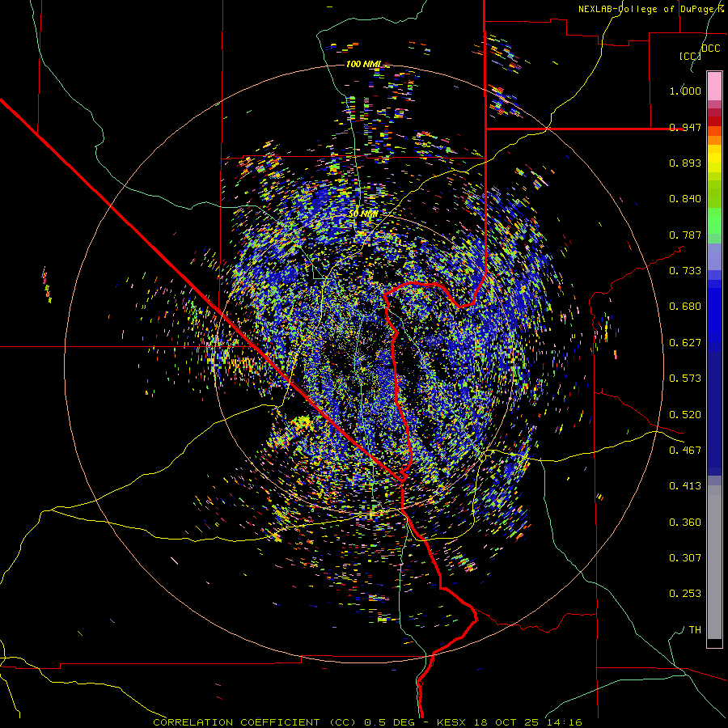The width and height of the screenshot is (728, 728).
Task: Select the 0.787 legend value
Action: point(685,235)
